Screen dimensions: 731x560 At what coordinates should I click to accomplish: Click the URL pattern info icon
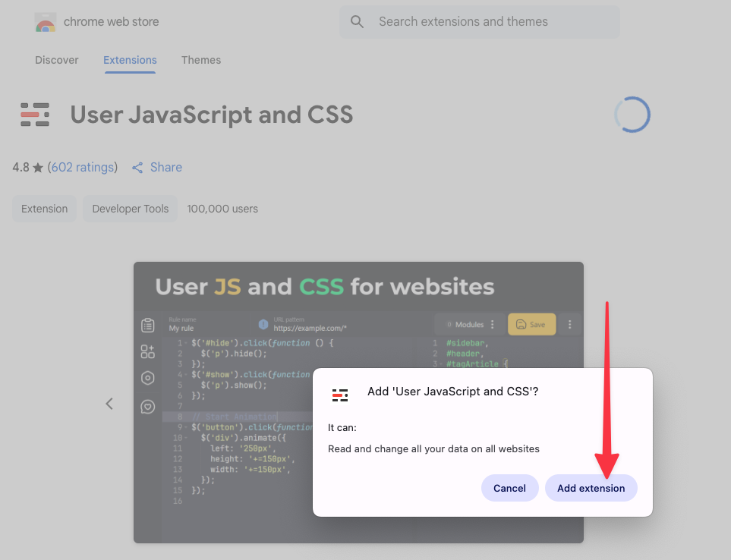click(x=263, y=324)
